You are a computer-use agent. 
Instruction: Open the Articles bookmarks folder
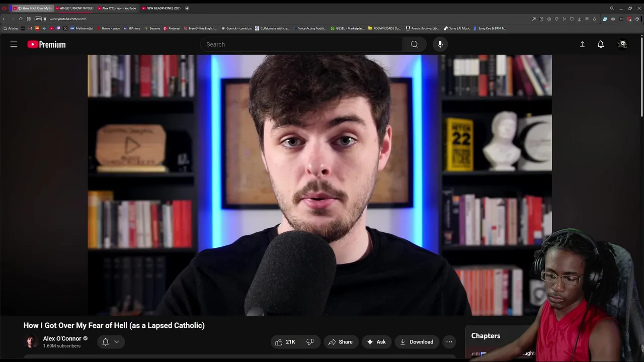tap(11, 28)
